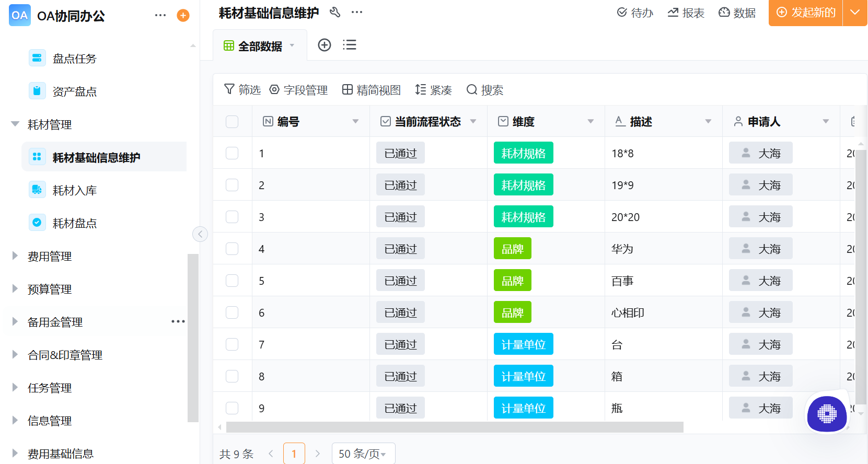Click 紧凑 row density option
868x464 pixels.
pyautogui.click(x=433, y=90)
